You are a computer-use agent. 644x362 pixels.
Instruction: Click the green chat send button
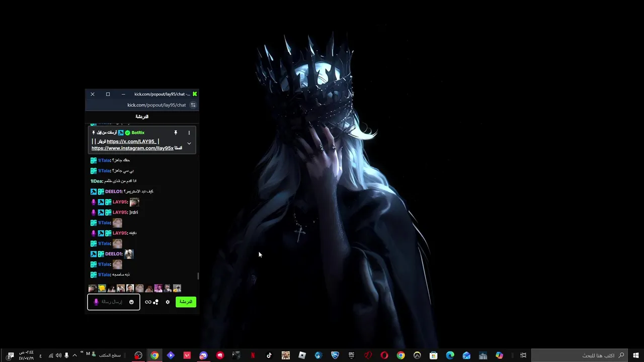(x=186, y=302)
